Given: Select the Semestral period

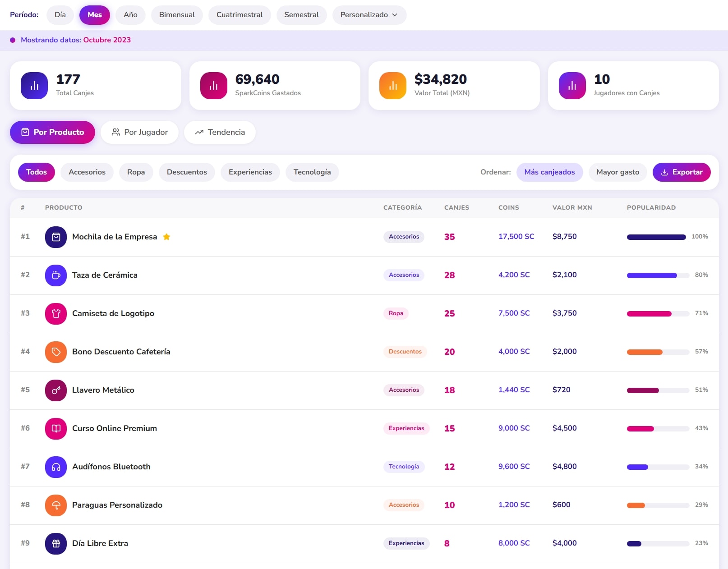Looking at the screenshot, I should tap(301, 15).
